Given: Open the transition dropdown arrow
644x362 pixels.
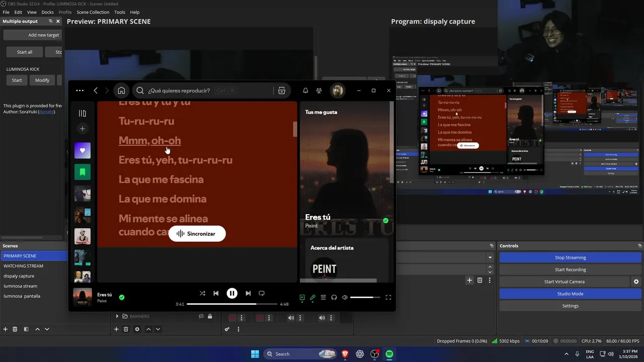Looking at the screenshot, I should [490, 257].
